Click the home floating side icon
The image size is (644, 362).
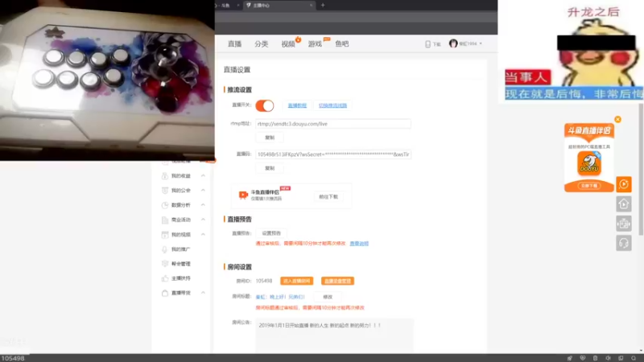[623, 204]
